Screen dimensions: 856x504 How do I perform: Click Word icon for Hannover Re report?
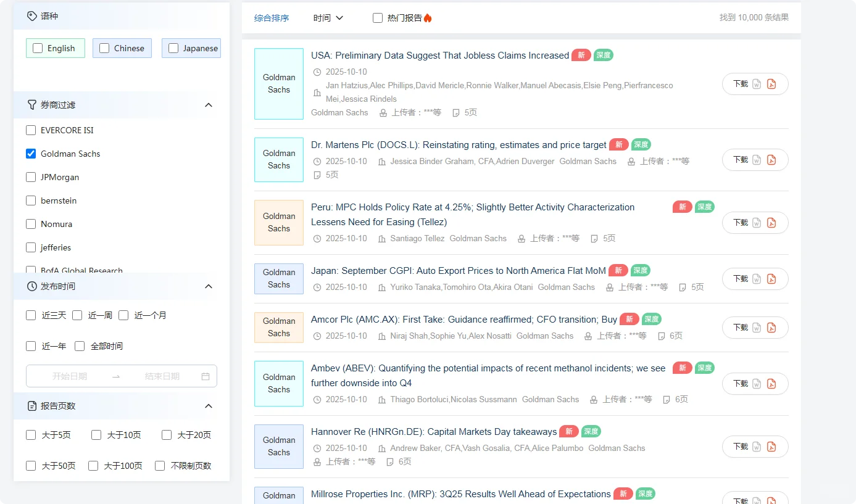point(757,447)
